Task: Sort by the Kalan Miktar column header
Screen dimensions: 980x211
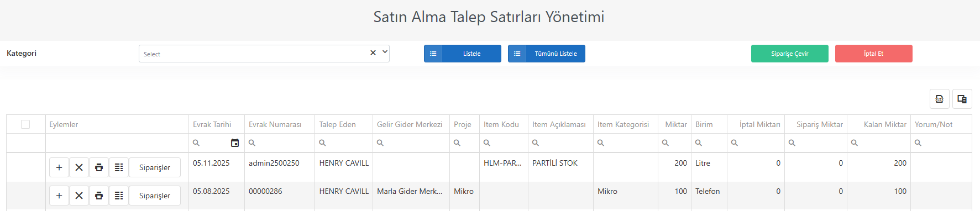Action: (x=884, y=124)
